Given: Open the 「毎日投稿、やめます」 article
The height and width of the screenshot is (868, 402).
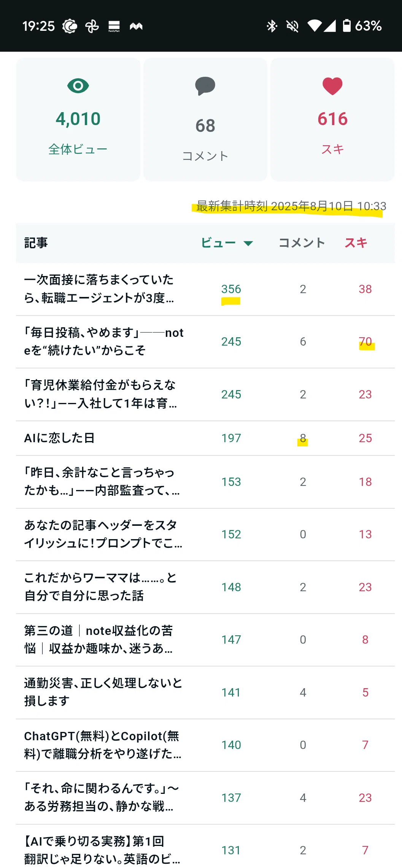Looking at the screenshot, I should click(205, 341).
